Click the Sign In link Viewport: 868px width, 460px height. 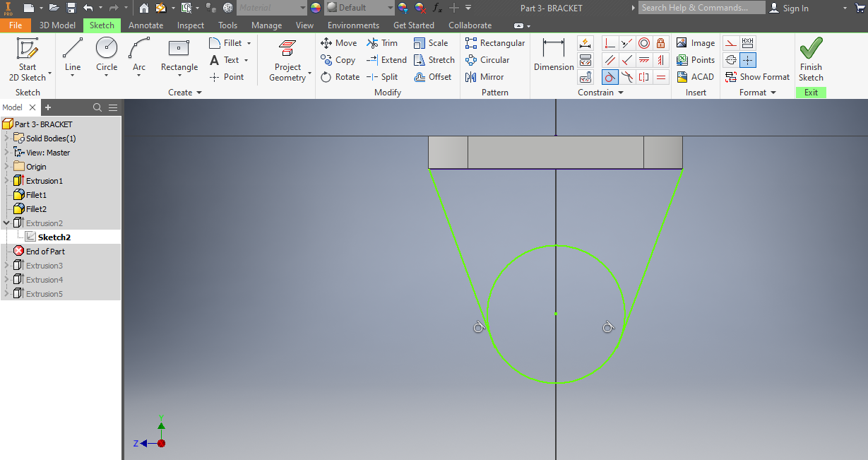(x=795, y=8)
